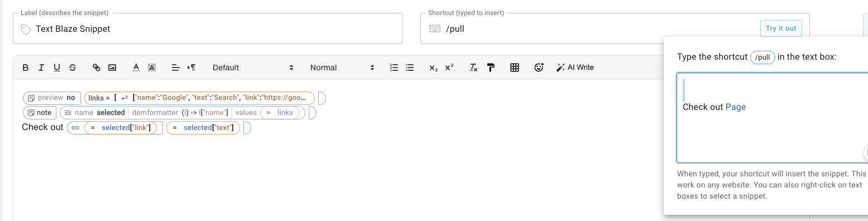Click the itemformatter setting
868x221 pixels.
[x=180, y=113]
